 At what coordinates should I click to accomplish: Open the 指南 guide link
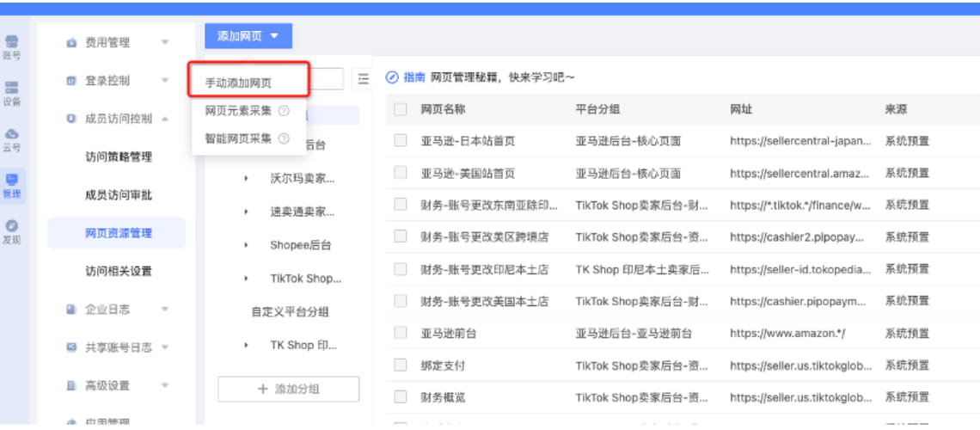(414, 77)
